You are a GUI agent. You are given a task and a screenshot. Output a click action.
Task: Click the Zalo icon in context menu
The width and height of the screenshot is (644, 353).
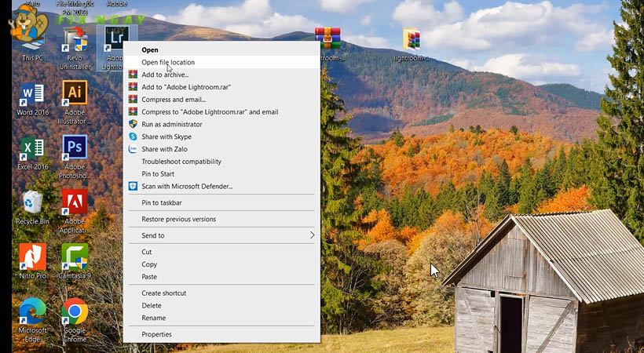[x=133, y=149]
